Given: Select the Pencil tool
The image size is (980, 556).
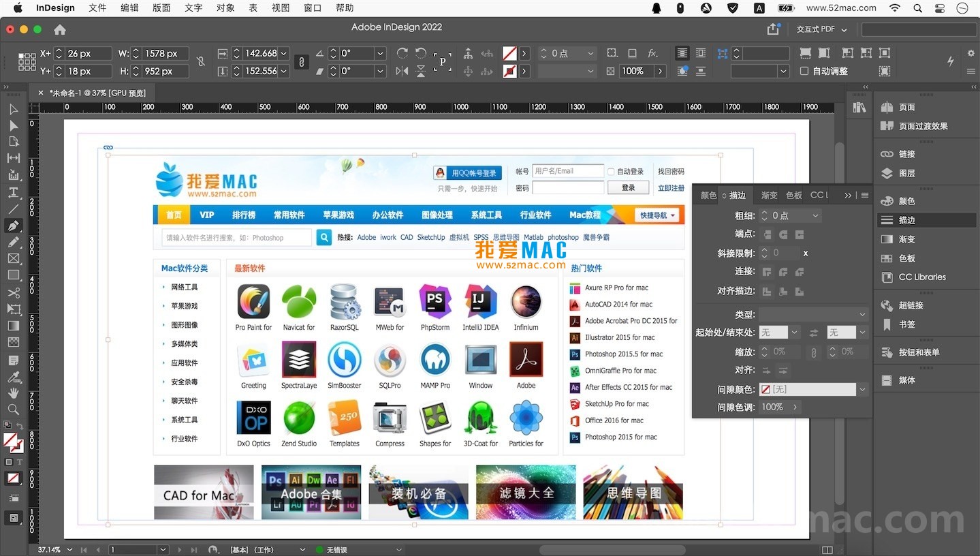Looking at the screenshot, I should 13,242.
